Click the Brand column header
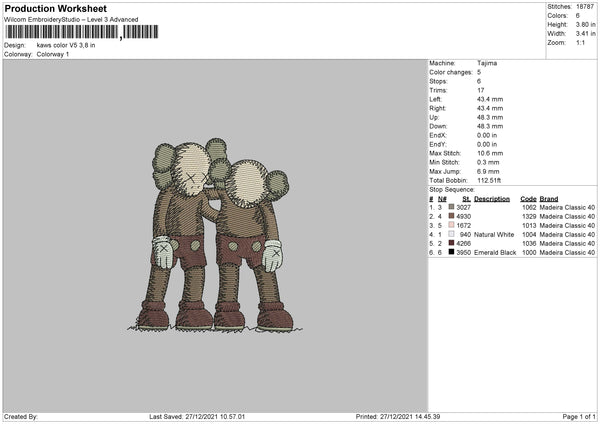The height and width of the screenshot is (424, 600). pyautogui.click(x=549, y=199)
